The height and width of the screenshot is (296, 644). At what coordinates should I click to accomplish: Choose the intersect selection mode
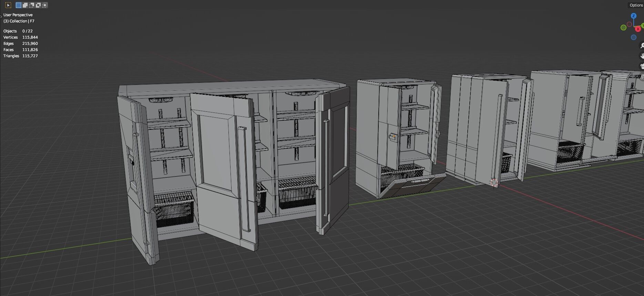point(45,5)
